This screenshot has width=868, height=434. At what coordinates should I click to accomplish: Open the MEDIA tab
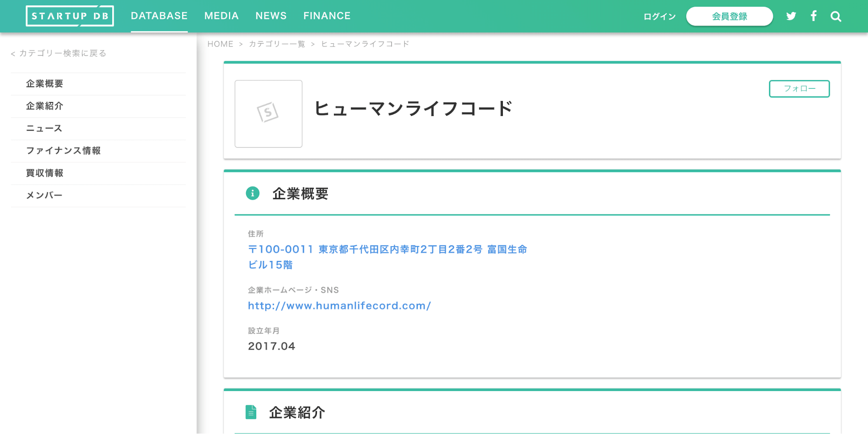point(221,16)
